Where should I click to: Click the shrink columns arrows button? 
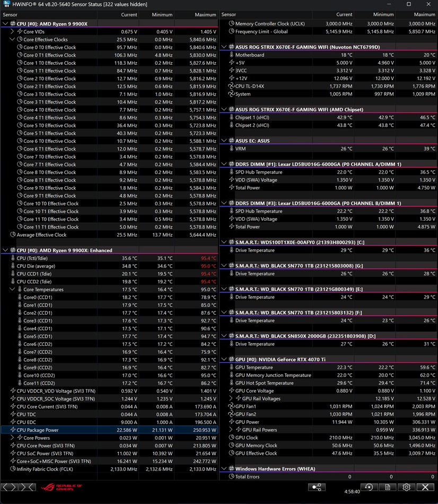tap(27, 487)
